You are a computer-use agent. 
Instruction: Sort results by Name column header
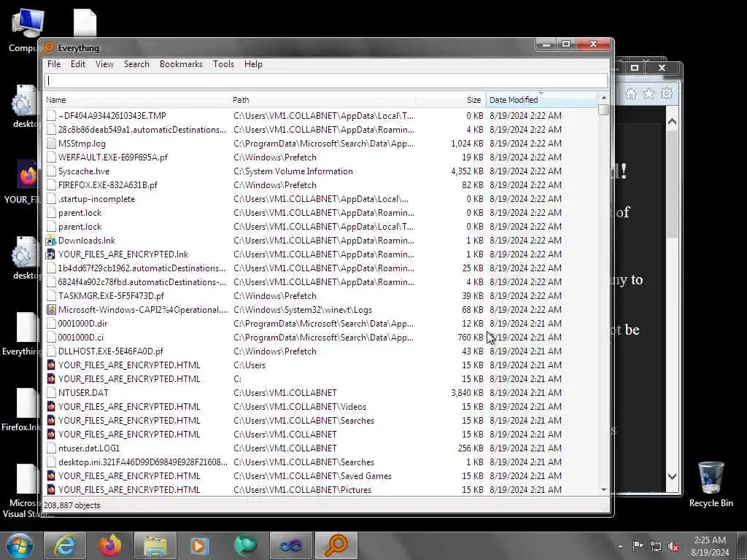click(136, 100)
